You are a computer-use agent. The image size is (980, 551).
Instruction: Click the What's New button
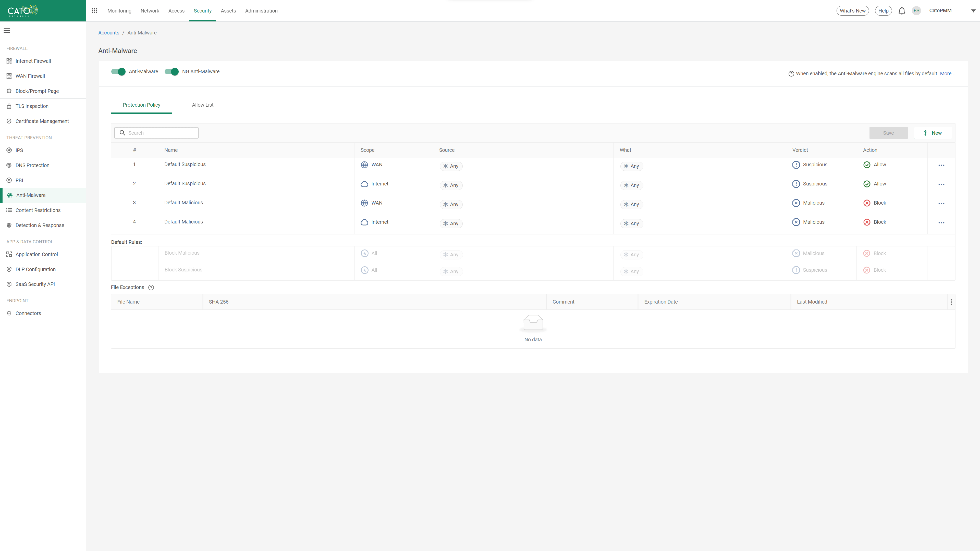[x=853, y=11]
